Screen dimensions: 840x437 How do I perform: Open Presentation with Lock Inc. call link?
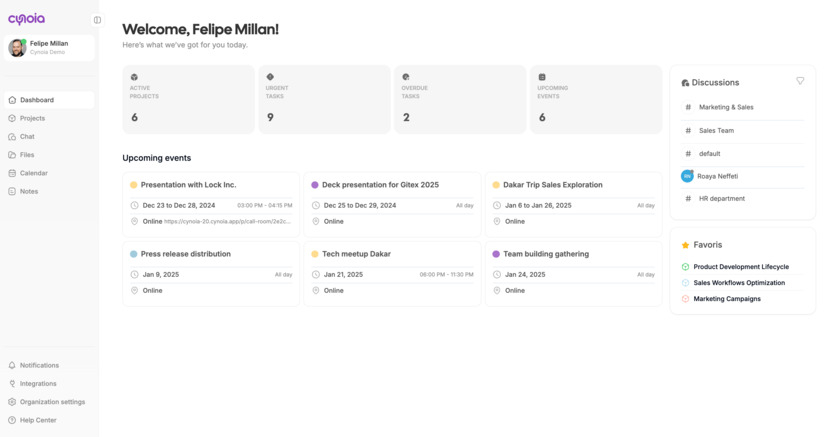[x=228, y=221]
